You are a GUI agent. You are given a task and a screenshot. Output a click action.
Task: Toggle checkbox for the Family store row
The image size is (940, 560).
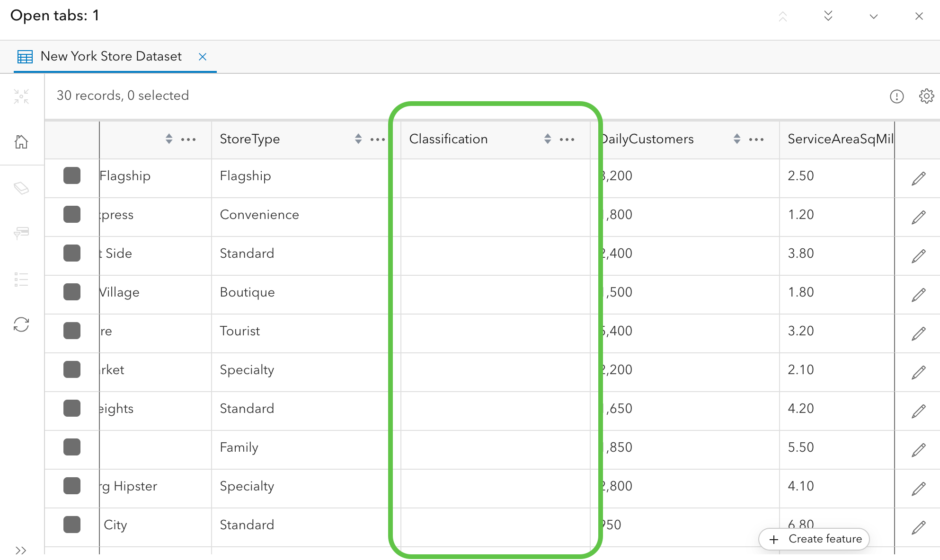pos(72,447)
